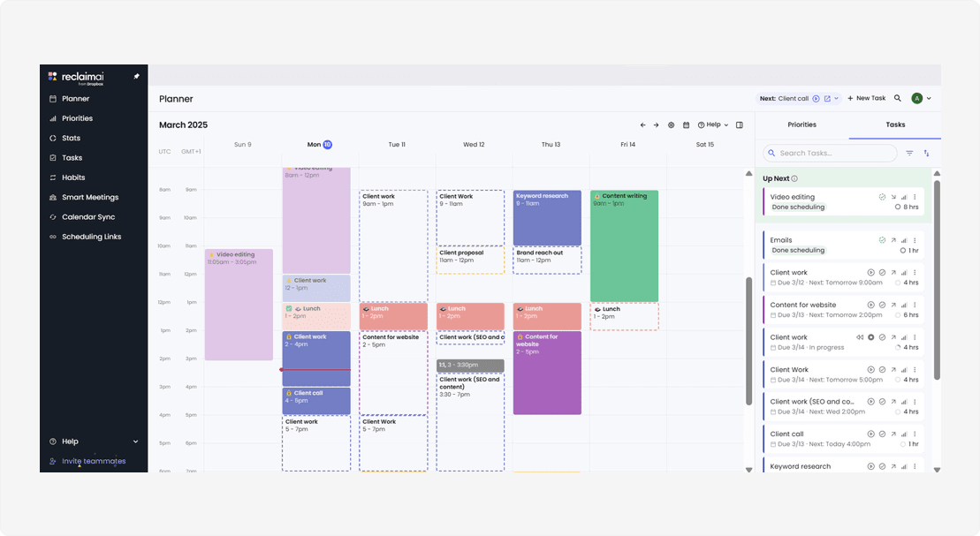Click the task list scrollbar
The height and width of the screenshot is (536, 980).
point(937,280)
